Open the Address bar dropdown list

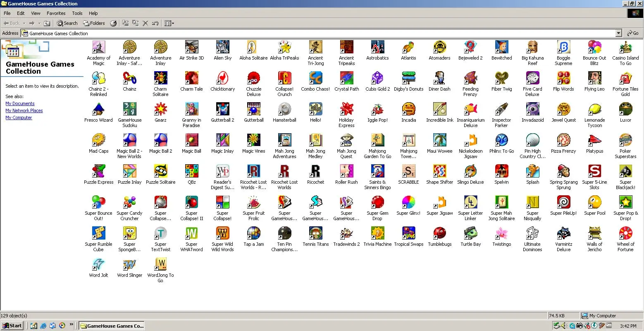pos(618,33)
